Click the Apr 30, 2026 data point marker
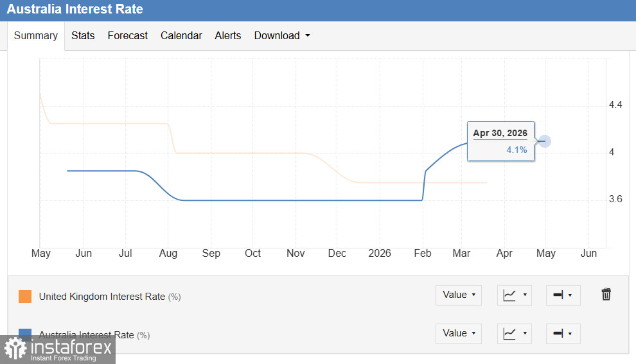This screenshot has width=636, height=364. (x=545, y=141)
